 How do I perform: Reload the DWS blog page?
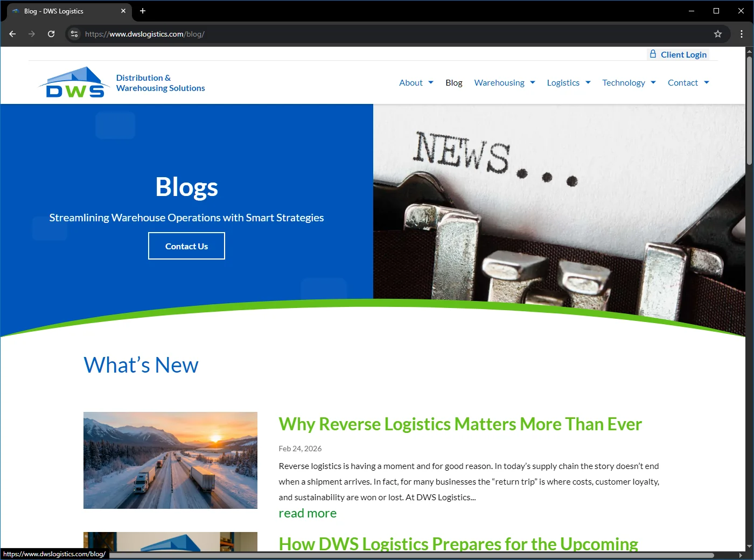51,34
